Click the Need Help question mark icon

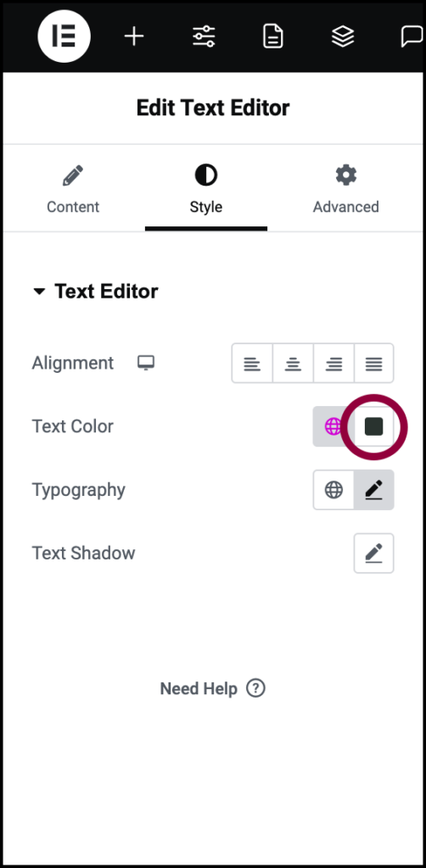(x=256, y=688)
